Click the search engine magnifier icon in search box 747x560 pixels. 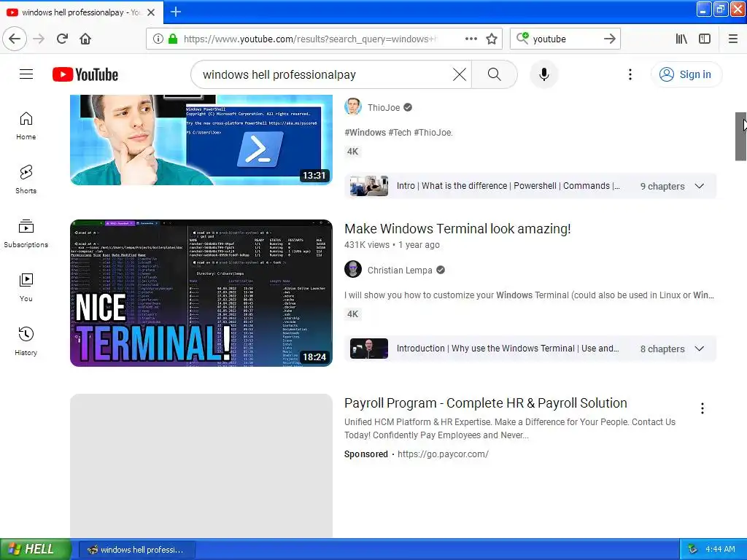point(522,39)
